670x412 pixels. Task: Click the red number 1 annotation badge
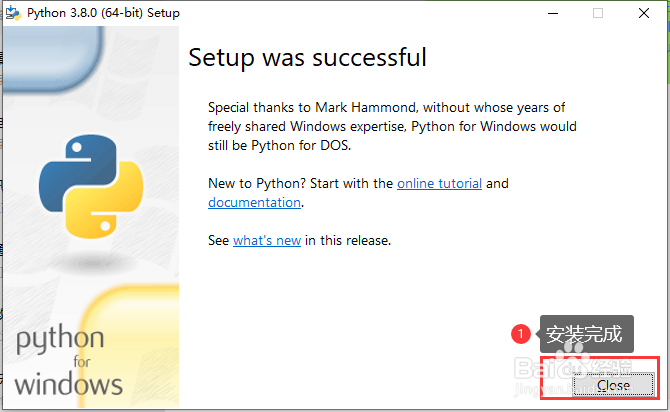[x=520, y=334]
